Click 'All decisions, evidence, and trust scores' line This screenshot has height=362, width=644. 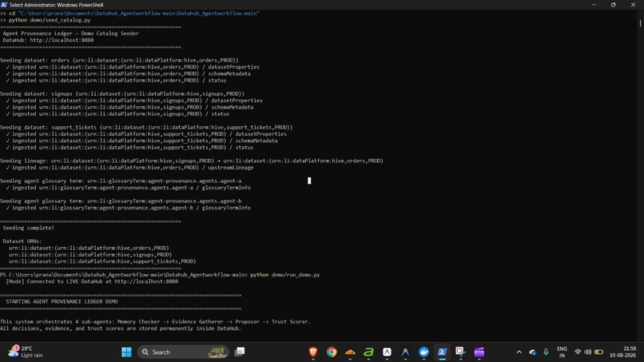point(121,328)
